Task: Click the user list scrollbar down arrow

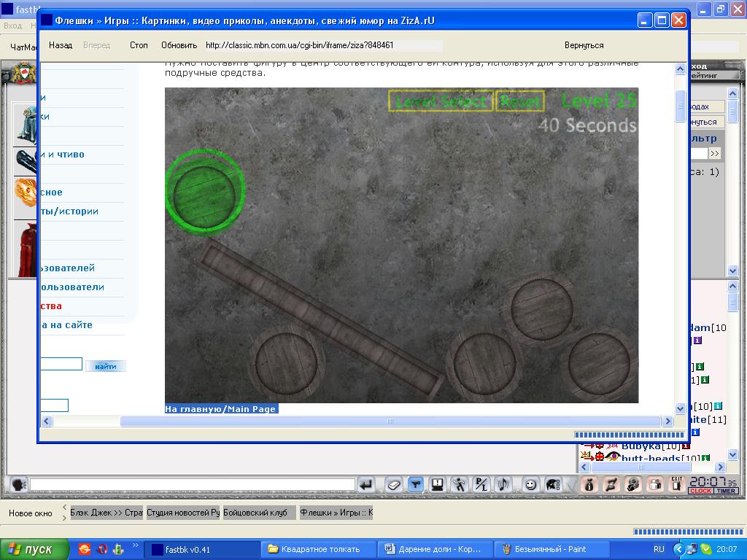Action: (732, 455)
